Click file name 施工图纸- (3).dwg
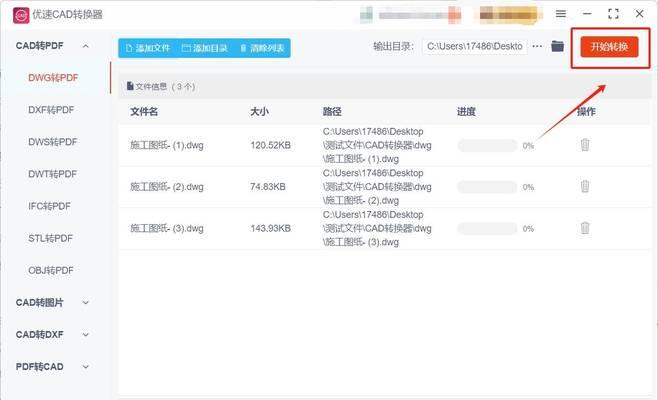 coord(167,228)
